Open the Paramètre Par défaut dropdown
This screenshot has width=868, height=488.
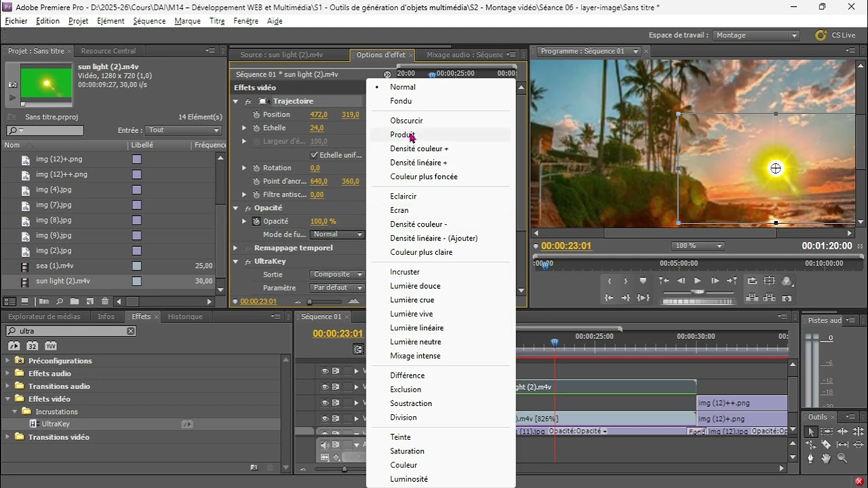(x=338, y=288)
